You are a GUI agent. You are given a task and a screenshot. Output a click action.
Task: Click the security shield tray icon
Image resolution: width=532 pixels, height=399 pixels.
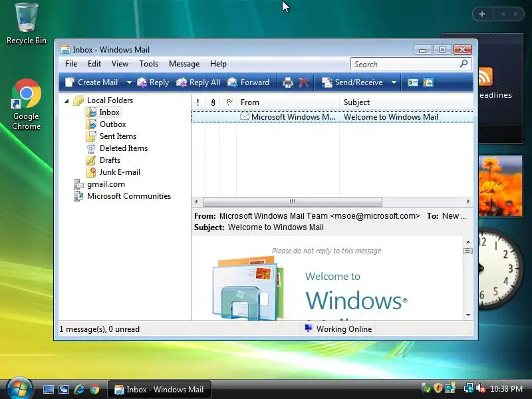click(x=438, y=388)
